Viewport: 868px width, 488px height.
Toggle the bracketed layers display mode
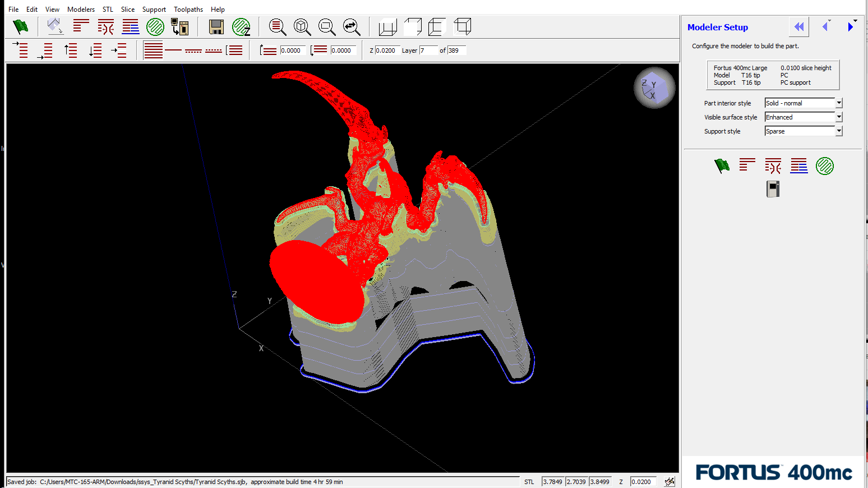[234, 50]
